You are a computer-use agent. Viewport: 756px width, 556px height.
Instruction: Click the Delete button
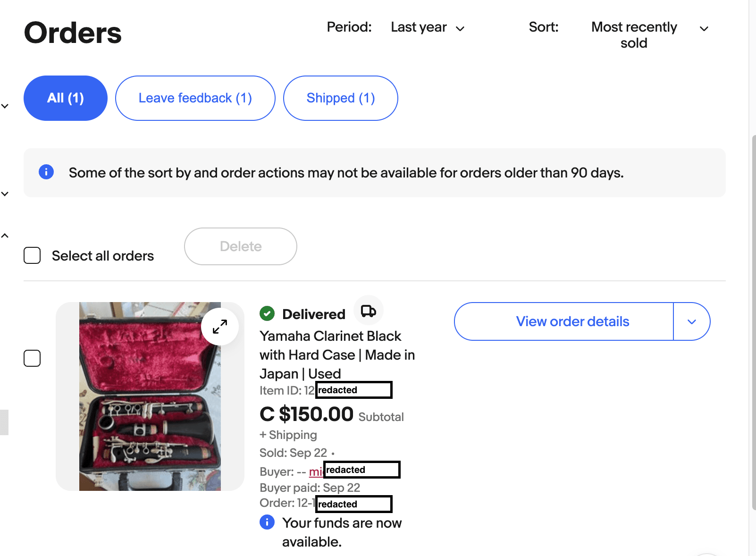point(241,246)
